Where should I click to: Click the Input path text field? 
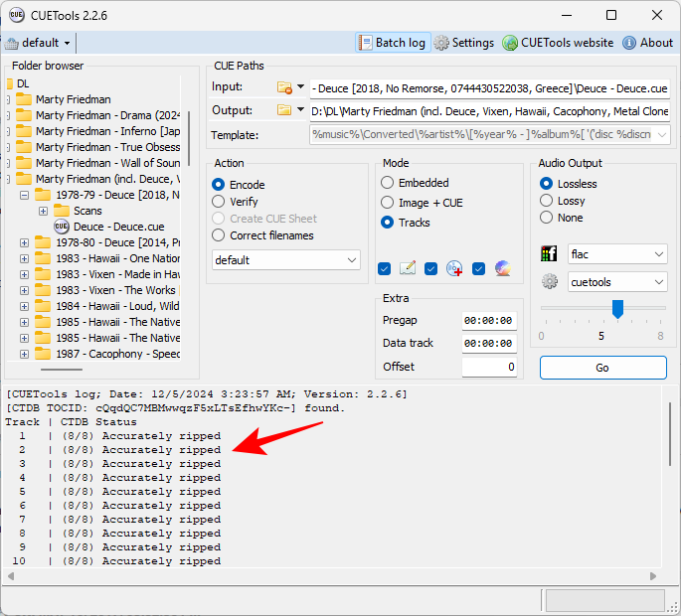coord(489,88)
